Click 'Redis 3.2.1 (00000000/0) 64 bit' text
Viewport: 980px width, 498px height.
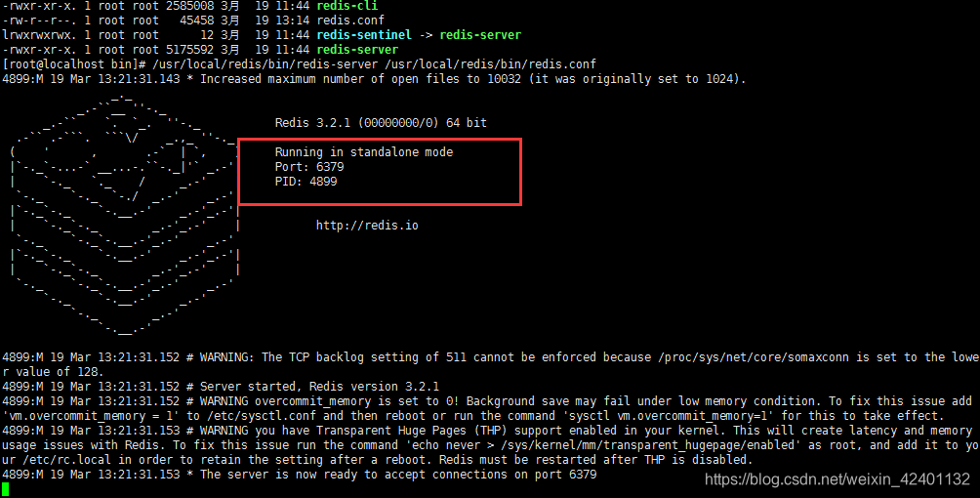coord(381,123)
